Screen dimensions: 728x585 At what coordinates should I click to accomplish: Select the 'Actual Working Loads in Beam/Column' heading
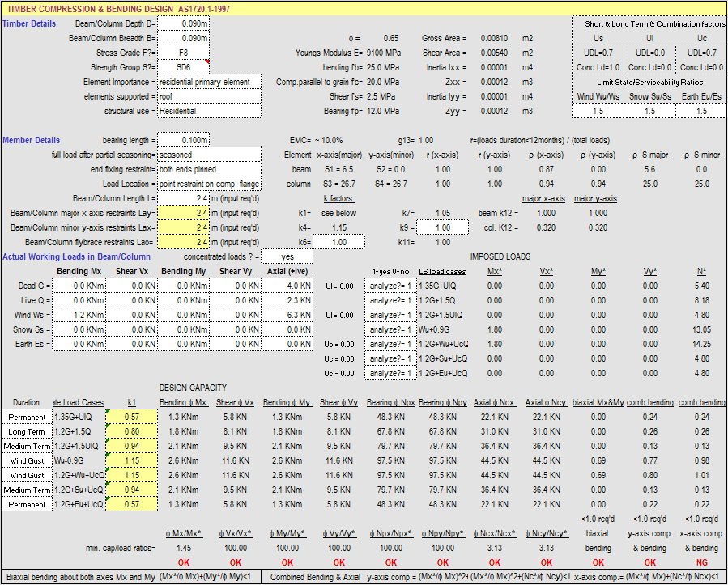pos(77,256)
